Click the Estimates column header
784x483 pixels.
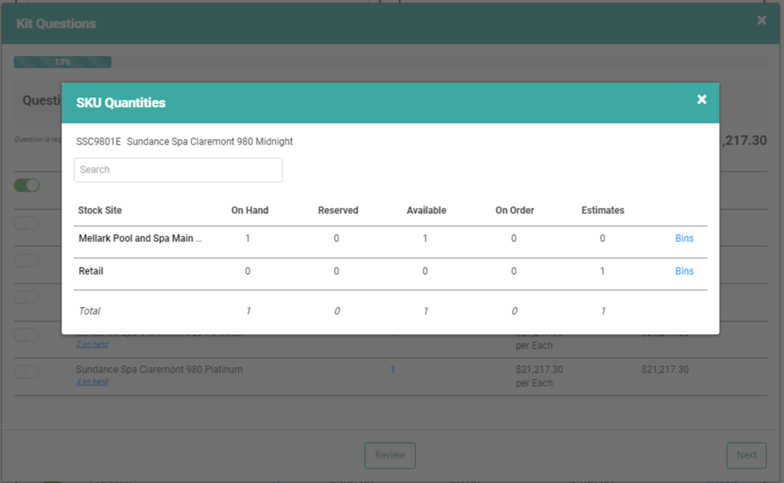(x=602, y=211)
